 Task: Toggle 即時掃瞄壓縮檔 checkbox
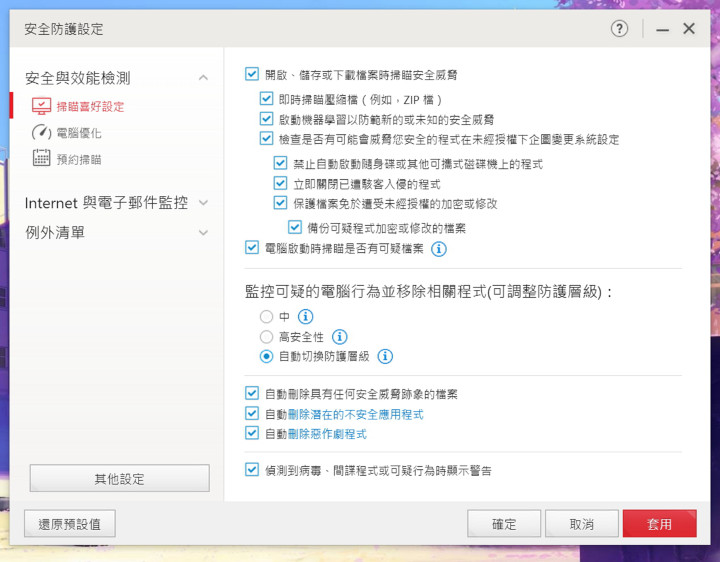[x=266, y=99]
